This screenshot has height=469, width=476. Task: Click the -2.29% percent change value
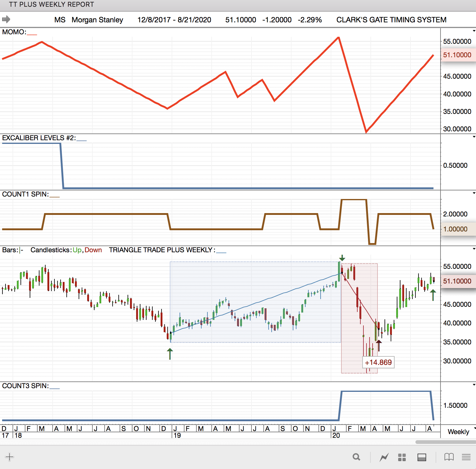point(310,20)
